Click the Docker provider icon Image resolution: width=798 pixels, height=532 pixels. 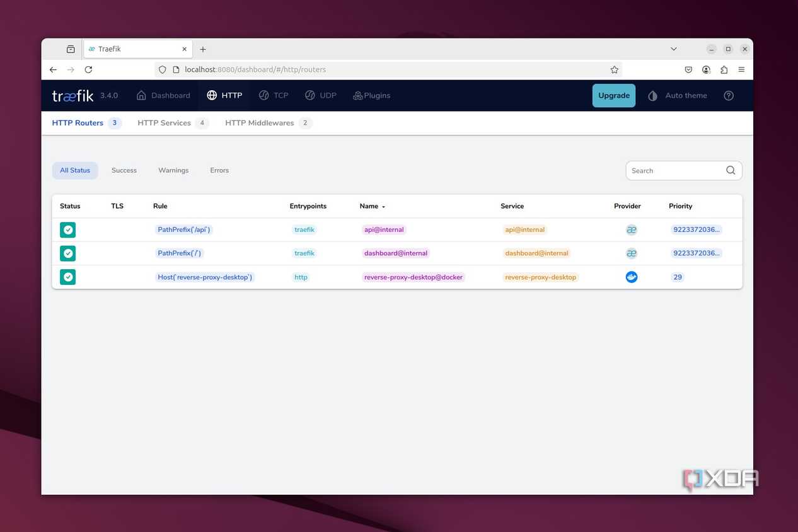[632, 277]
